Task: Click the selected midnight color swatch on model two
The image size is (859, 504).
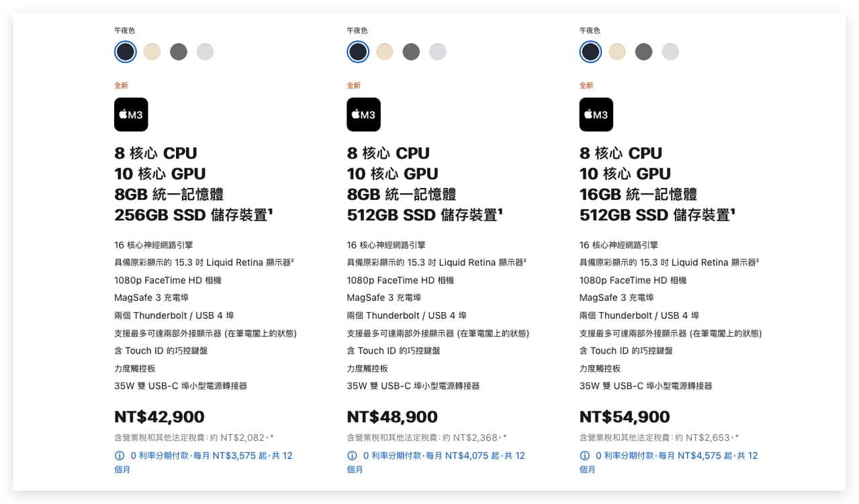Action: pos(357,52)
